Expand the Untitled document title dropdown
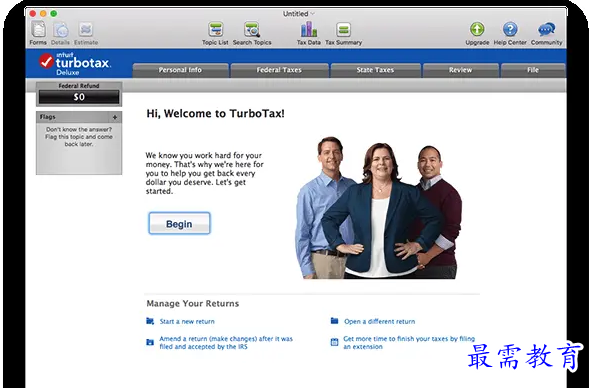The width and height of the screenshot is (589, 388). click(x=299, y=14)
